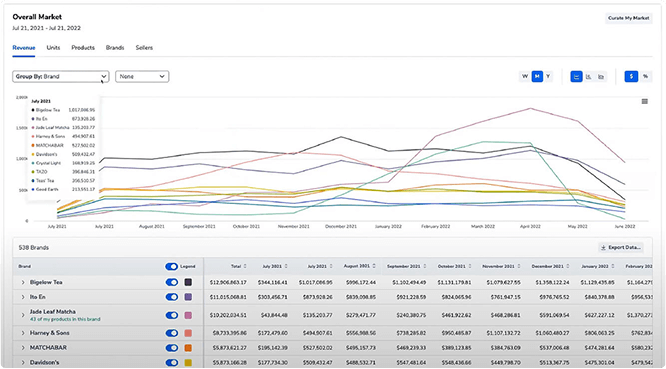Show values in dollars with the $ button
The width and height of the screenshot is (666, 369).
pyautogui.click(x=631, y=76)
